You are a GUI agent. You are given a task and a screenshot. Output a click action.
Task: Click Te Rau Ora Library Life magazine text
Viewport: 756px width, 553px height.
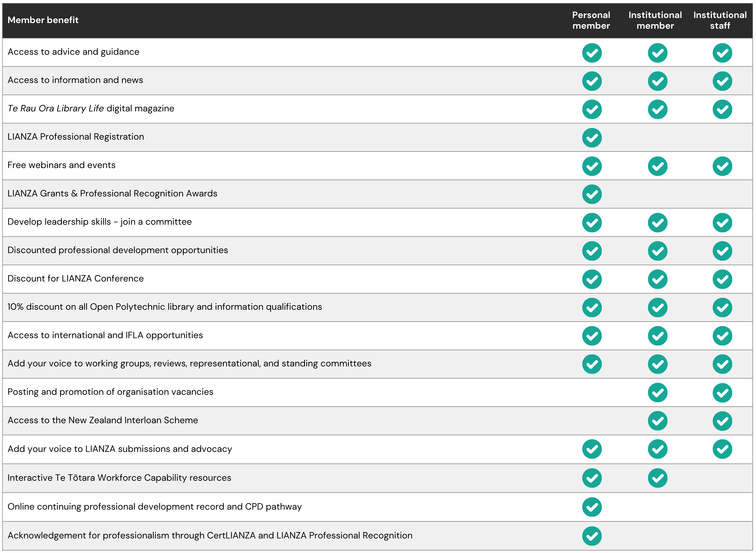click(x=91, y=108)
